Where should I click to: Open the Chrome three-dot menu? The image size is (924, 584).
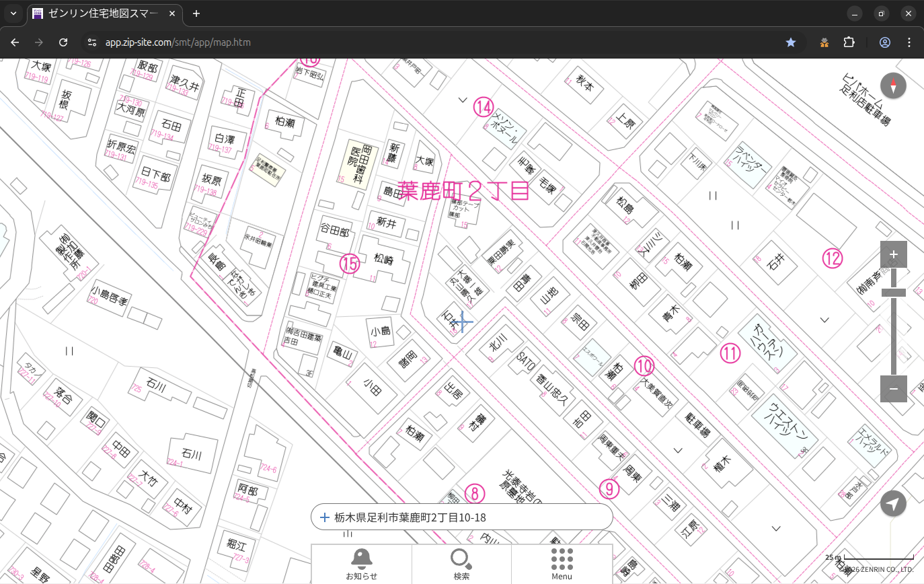(x=910, y=42)
